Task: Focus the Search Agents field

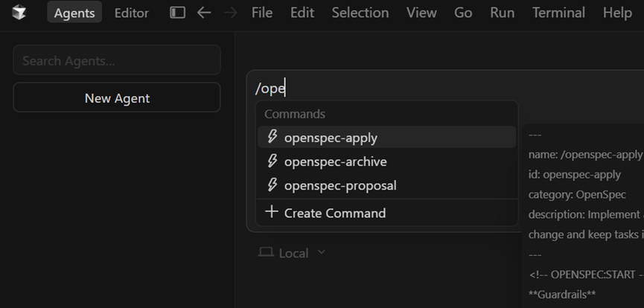Action: coord(117,60)
